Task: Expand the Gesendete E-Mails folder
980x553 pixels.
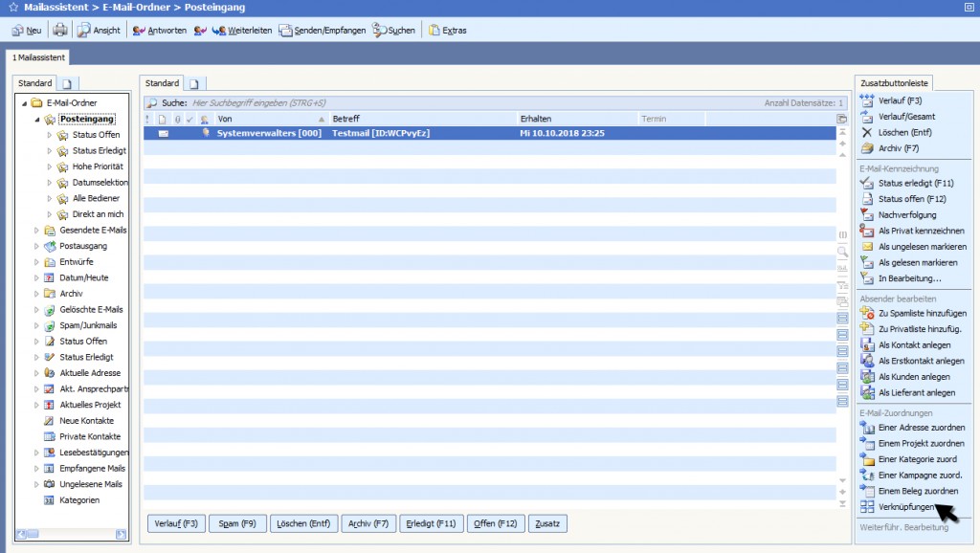Action: coord(37,231)
